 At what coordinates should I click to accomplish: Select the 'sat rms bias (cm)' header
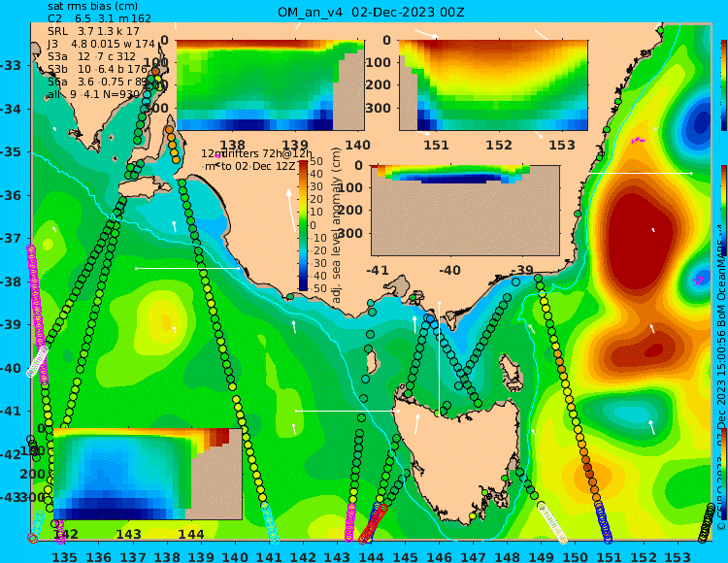pyautogui.click(x=92, y=7)
